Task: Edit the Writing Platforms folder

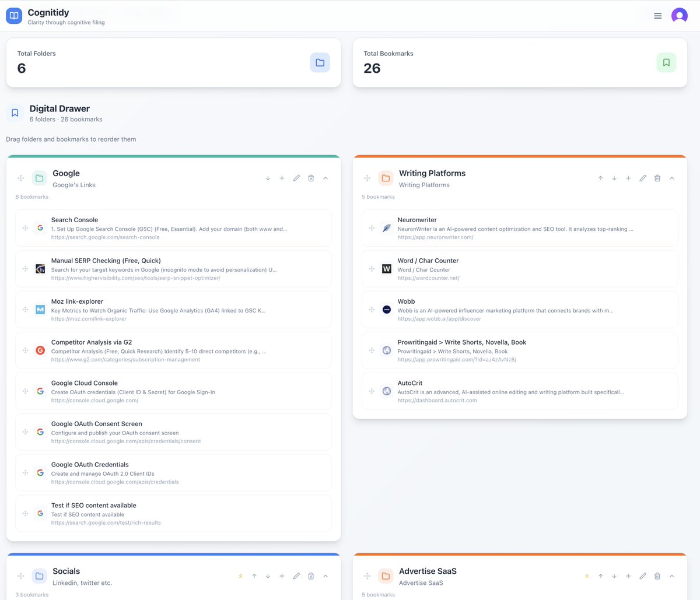Action: [643, 178]
